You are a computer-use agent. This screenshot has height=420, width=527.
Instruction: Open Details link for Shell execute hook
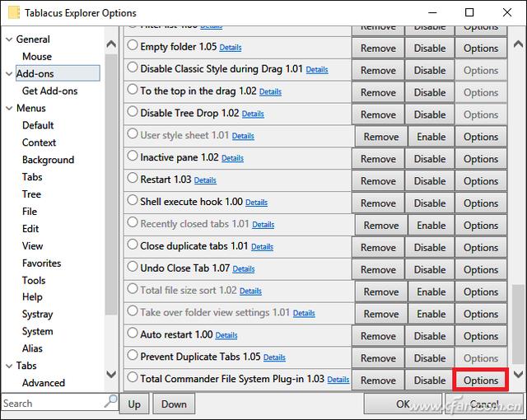(256, 203)
